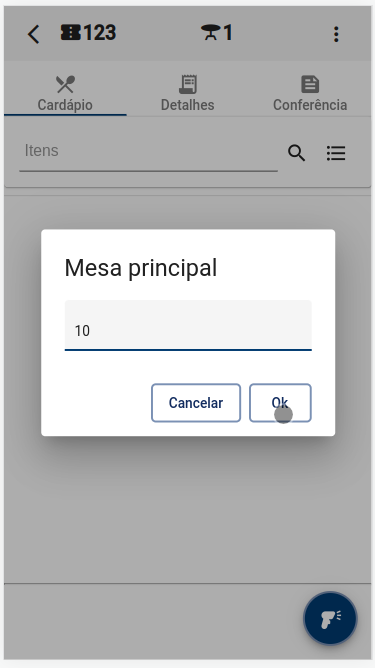Click the table icon in the header
This screenshot has width=375, height=668.
pos(210,32)
